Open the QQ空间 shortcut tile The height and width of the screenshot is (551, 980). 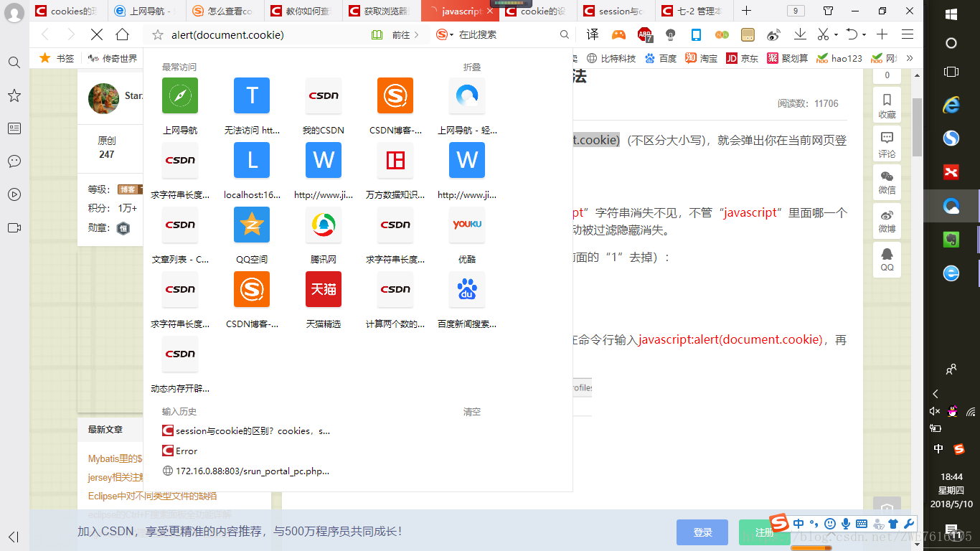pyautogui.click(x=252, y=225)
